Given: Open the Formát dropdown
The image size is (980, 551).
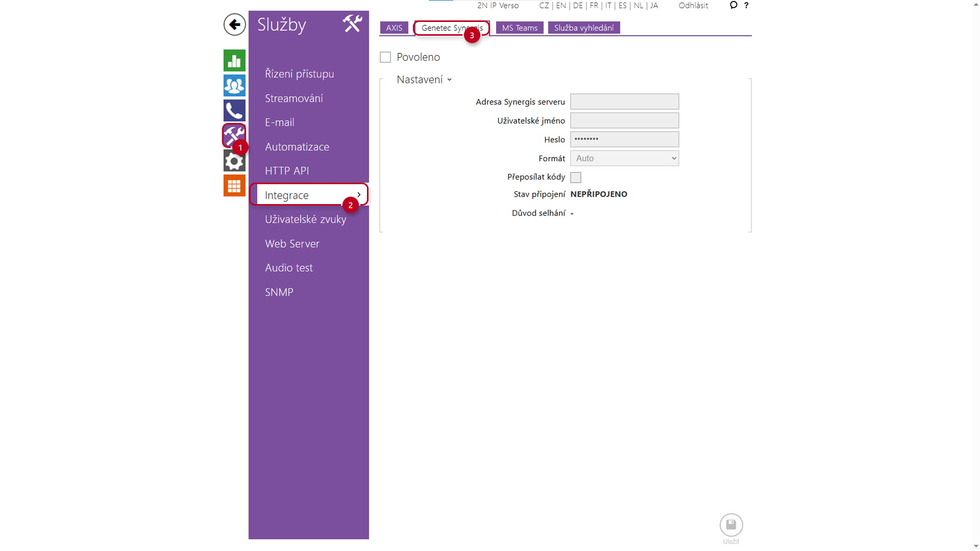Looking at the screenshot, I should 624,158.
